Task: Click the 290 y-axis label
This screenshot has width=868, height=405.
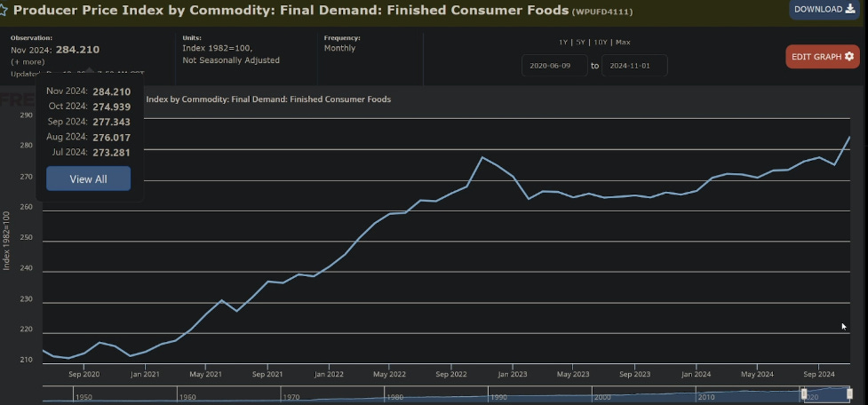Action: click(x=26, y=115)
